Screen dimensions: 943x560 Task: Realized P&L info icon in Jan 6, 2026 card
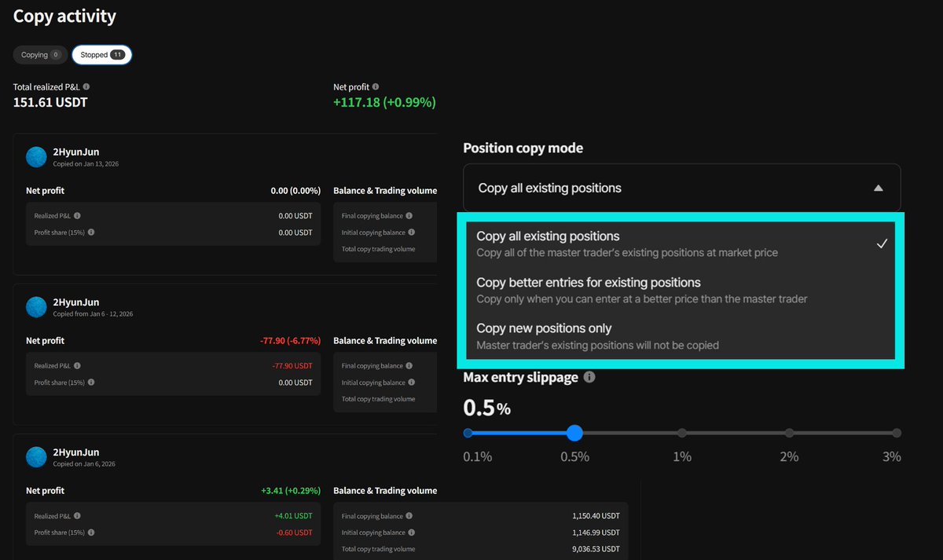click(x=77, y=516)
